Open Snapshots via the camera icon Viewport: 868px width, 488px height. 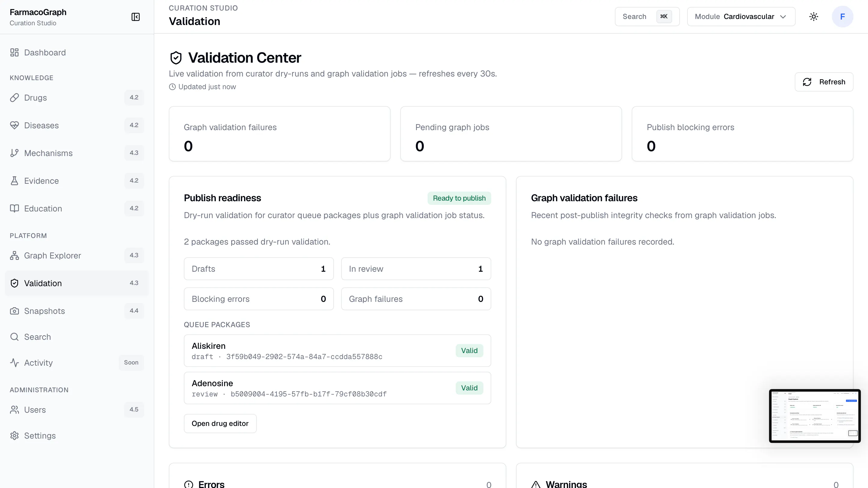pyautogui.click(x=14, y=311)
